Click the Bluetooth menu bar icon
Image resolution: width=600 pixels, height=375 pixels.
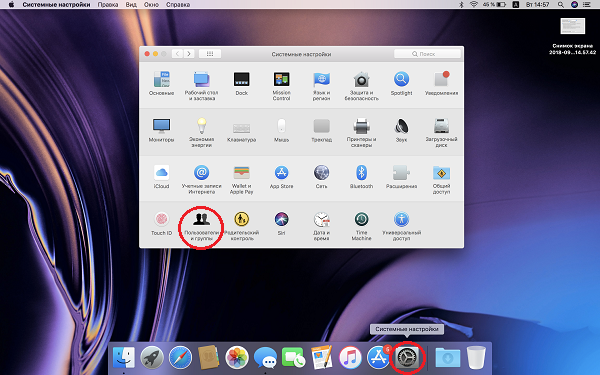tap(461, 5)
